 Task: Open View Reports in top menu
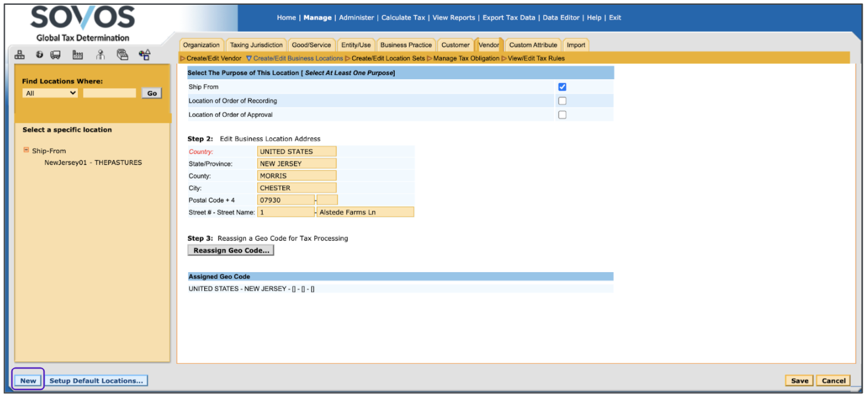click(x=454, y=18)
